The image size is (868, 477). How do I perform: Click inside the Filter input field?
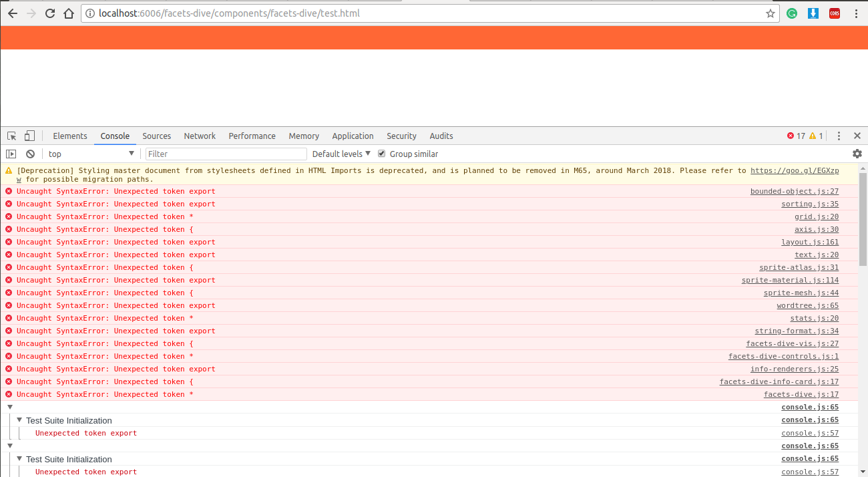[226, 154]
